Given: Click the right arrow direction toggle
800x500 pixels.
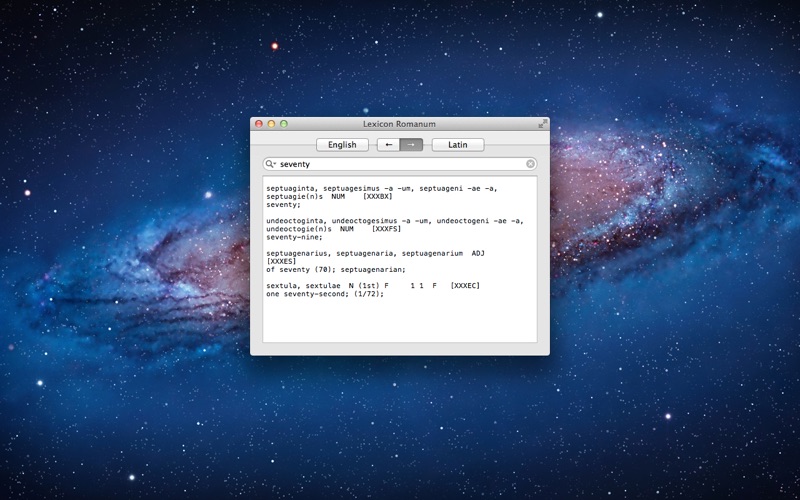Looking at the screenshot, I should 411,145.
